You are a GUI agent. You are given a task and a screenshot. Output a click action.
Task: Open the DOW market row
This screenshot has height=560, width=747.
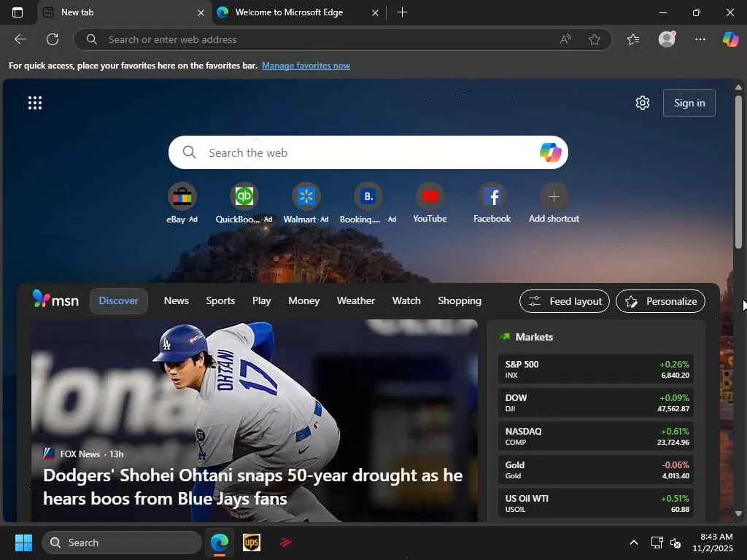[596, 402]
